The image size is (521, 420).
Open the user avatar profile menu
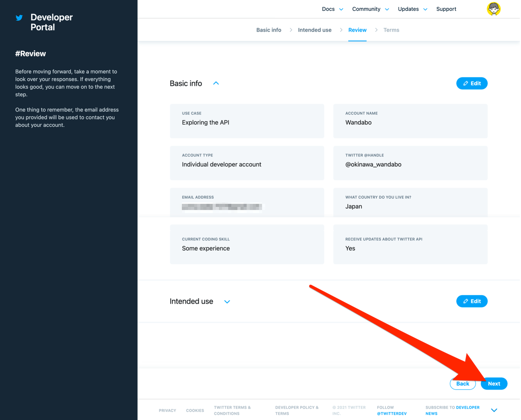[x=494, y=9]
